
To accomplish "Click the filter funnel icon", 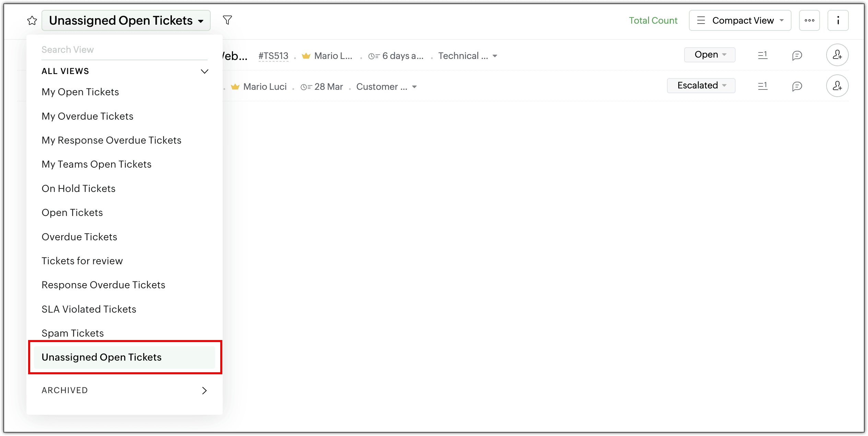I will [x=227, y=20].
